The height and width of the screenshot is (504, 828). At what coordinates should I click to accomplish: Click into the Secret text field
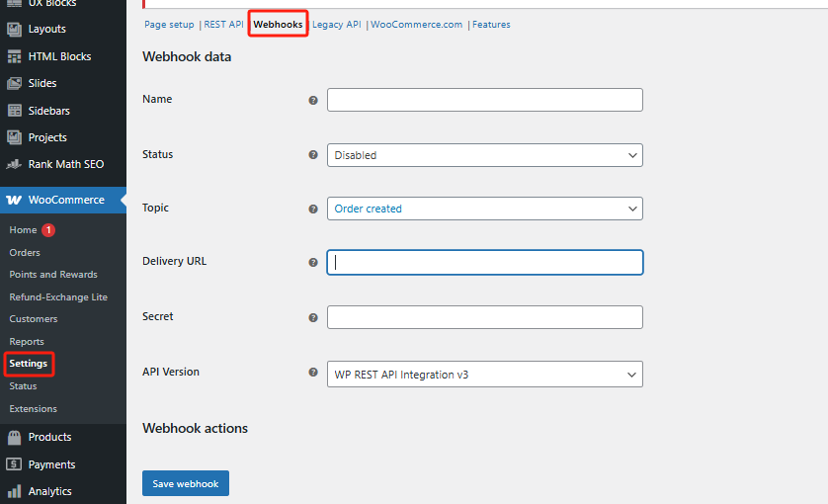(x=484, y=317)
